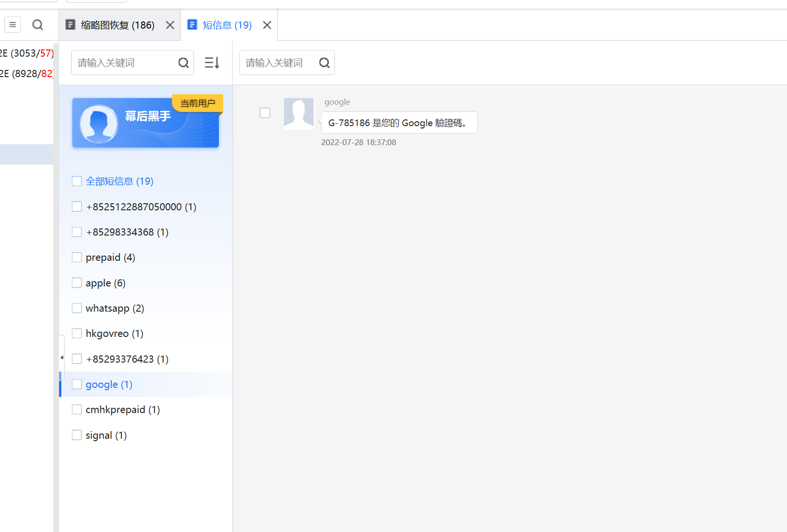Open +85293376423 (1) conversation
The height and width of the screenshot is (532, 787).
127,359
